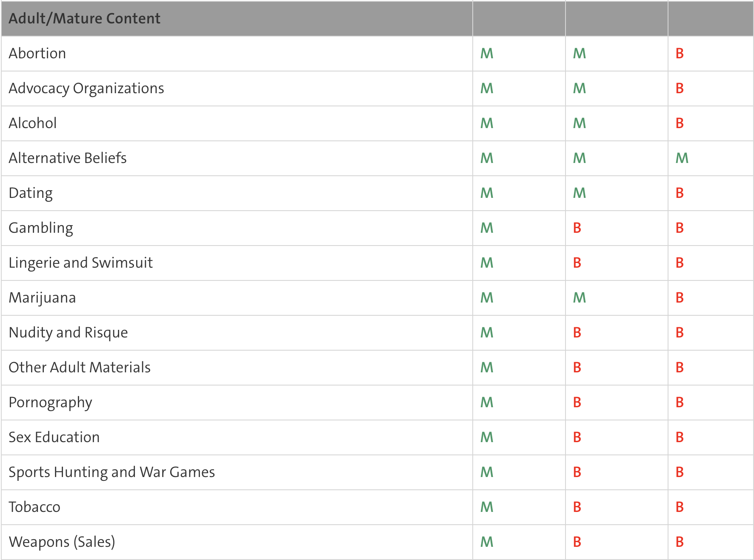Click green M in Weapons (Sales) row

(x=487, y=542)
